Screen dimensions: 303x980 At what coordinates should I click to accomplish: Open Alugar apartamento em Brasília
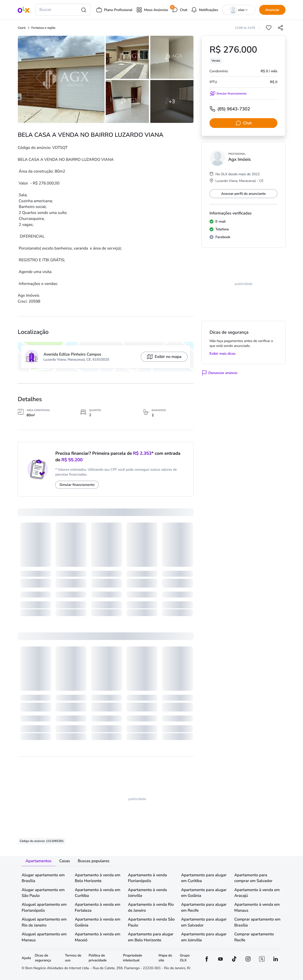click(x=43, y=878)
